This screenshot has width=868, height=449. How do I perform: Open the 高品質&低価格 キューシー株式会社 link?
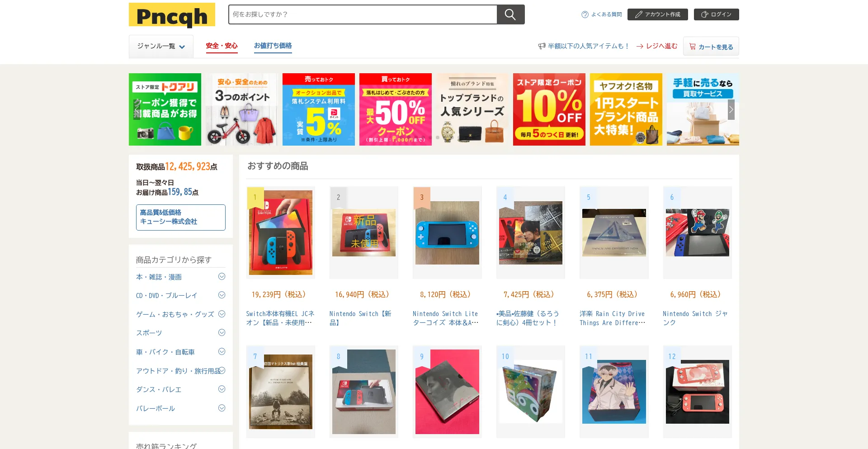click(181, 217)
